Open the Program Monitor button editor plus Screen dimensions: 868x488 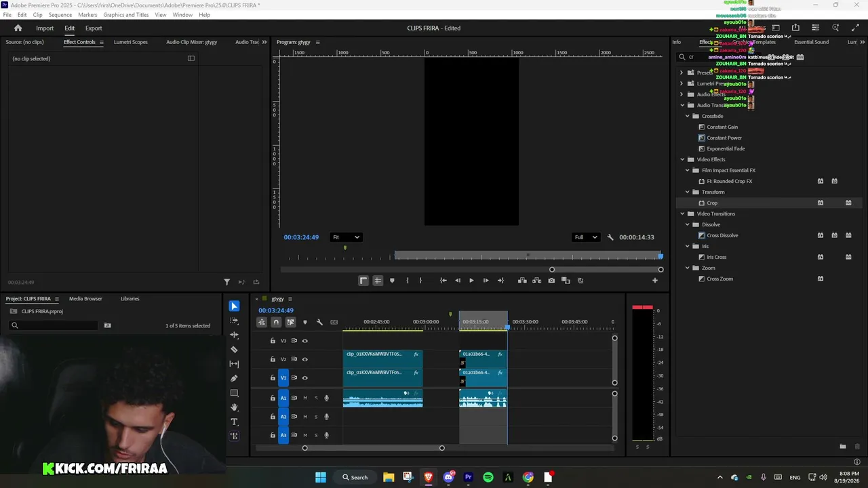[655, 281]
